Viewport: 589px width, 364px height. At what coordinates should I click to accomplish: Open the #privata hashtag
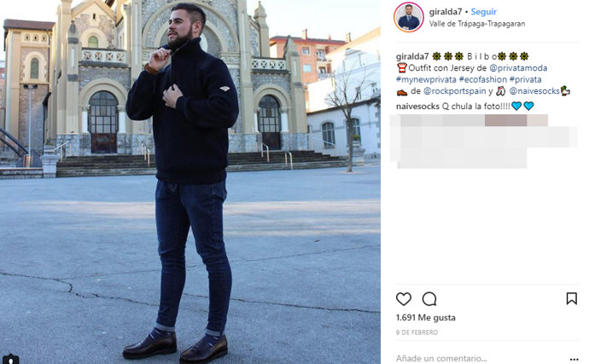pyautogui.click(x=525, y=79)
